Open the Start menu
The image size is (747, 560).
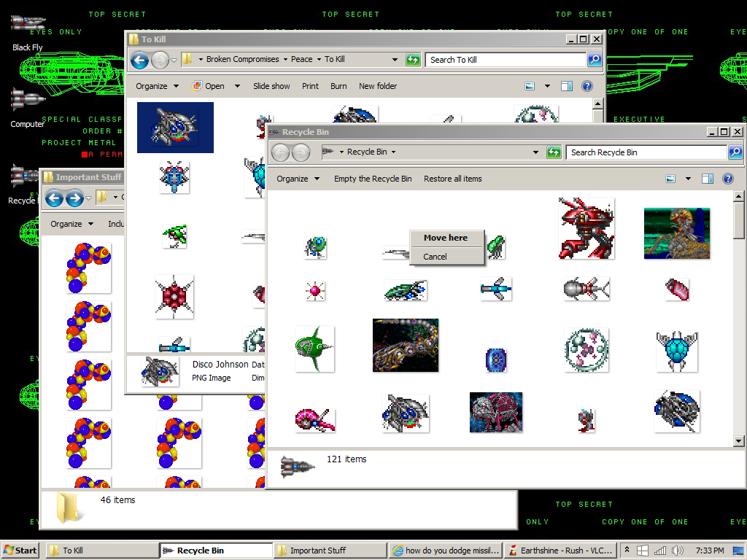coord(20,551)
